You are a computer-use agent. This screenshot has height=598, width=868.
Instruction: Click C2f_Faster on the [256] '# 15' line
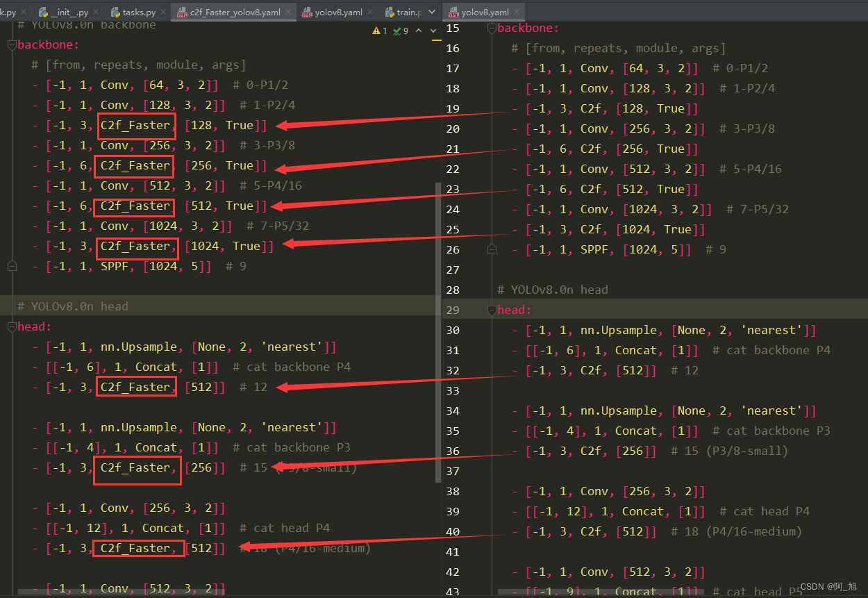[x=135, y=467]
